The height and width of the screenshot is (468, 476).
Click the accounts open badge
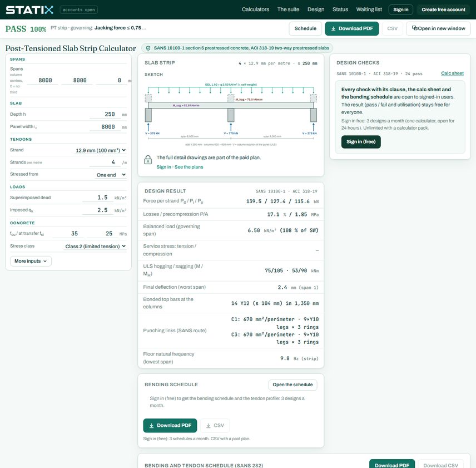78,9
